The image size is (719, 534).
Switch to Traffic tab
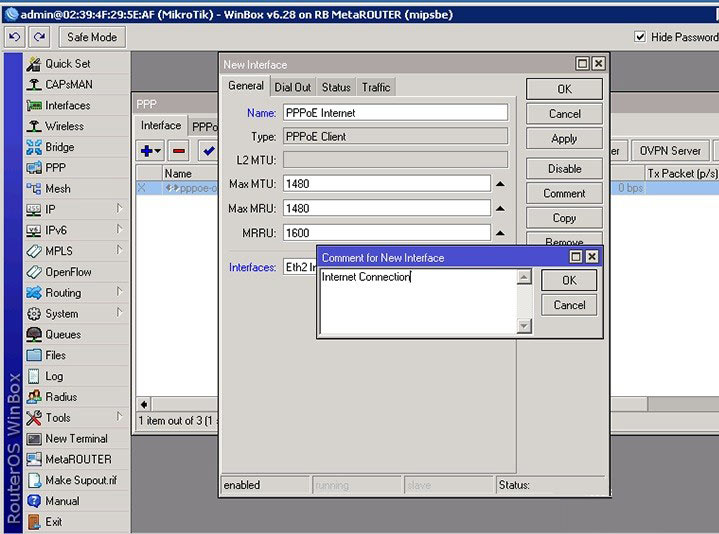376,87
